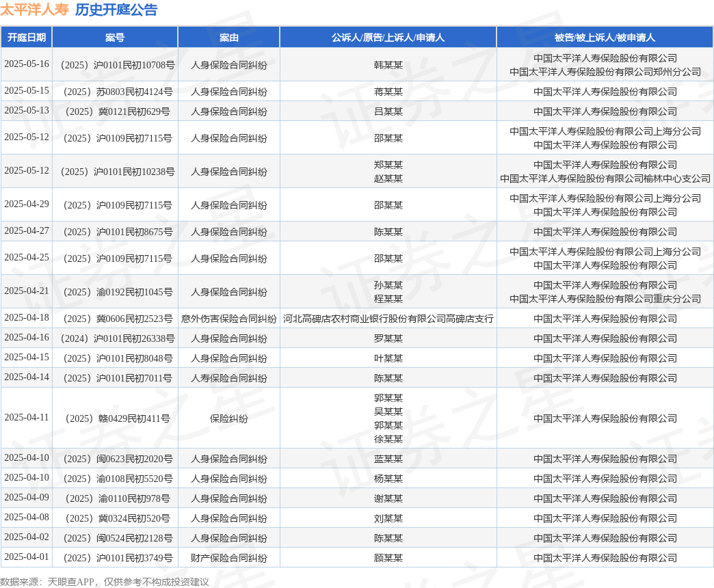This screenshot has height=588, width=714.
Task: Click plaintiff name 徐某某
Action: click(388, 439)
